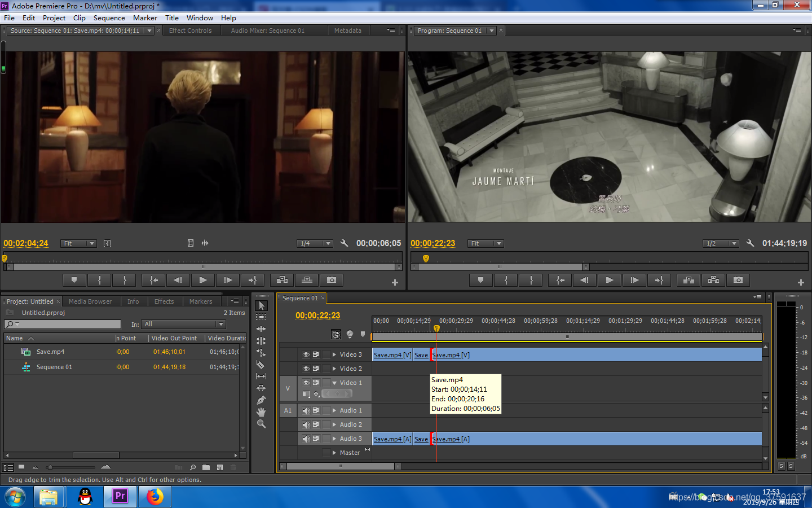
Task: Open Program monitor wrench settings
Action: tap(750, 243)
